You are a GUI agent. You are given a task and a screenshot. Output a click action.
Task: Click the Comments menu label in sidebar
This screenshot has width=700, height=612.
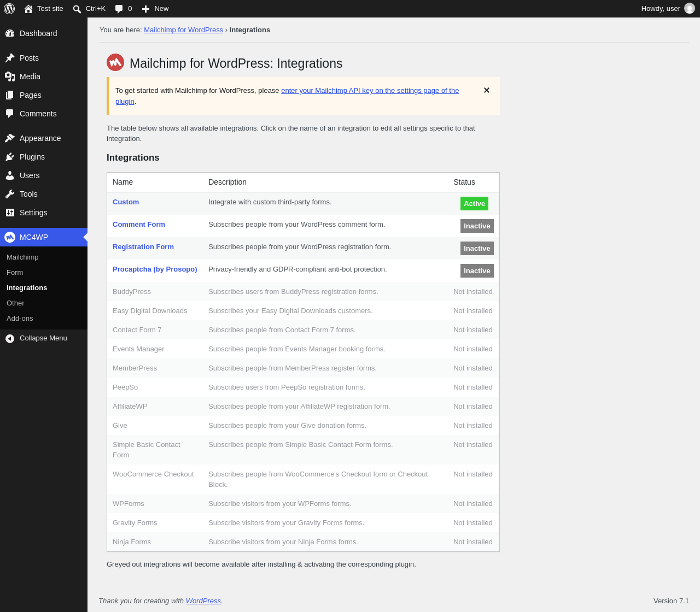tap(38, 114)
